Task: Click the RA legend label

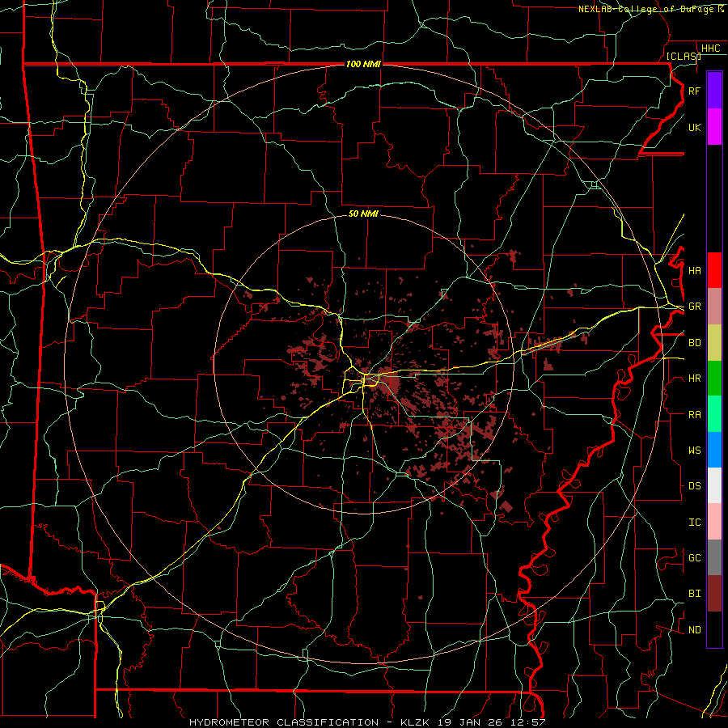Action: [x=694, y=415]
